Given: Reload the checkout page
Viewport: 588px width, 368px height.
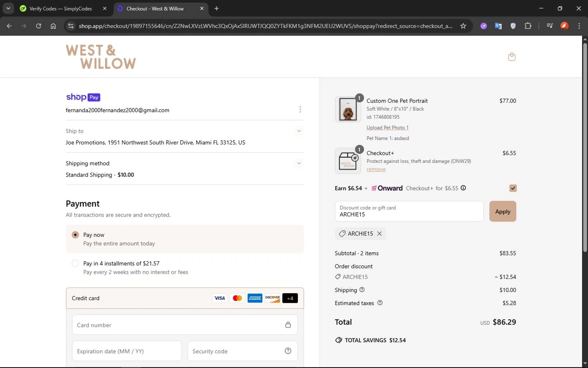Looking at the screenshot, I should pos(38,26).
